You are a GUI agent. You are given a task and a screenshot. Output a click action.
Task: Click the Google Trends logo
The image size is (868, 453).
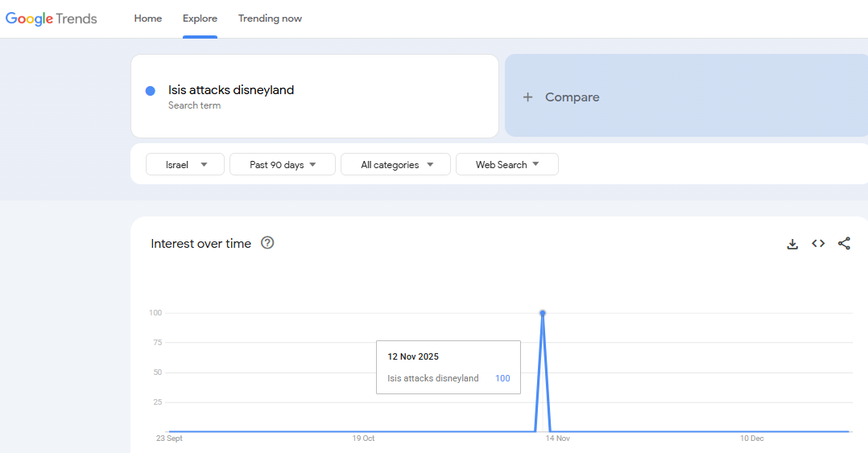tap(52, 19)
